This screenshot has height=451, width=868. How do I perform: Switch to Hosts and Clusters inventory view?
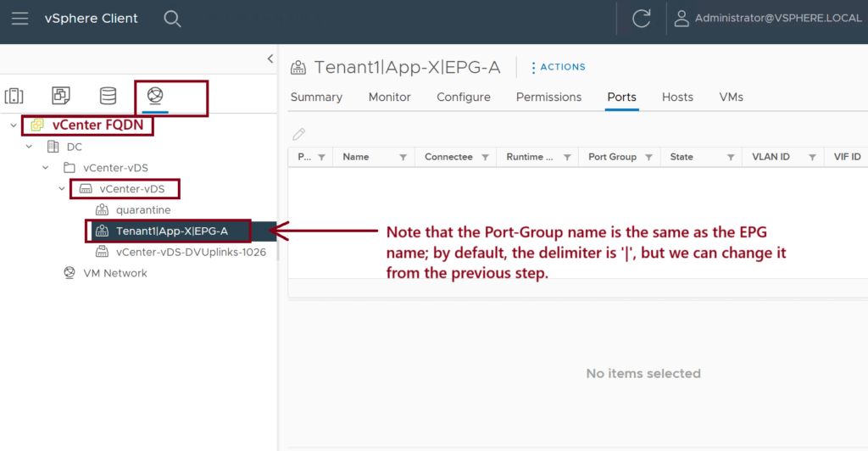coord(14,96)
